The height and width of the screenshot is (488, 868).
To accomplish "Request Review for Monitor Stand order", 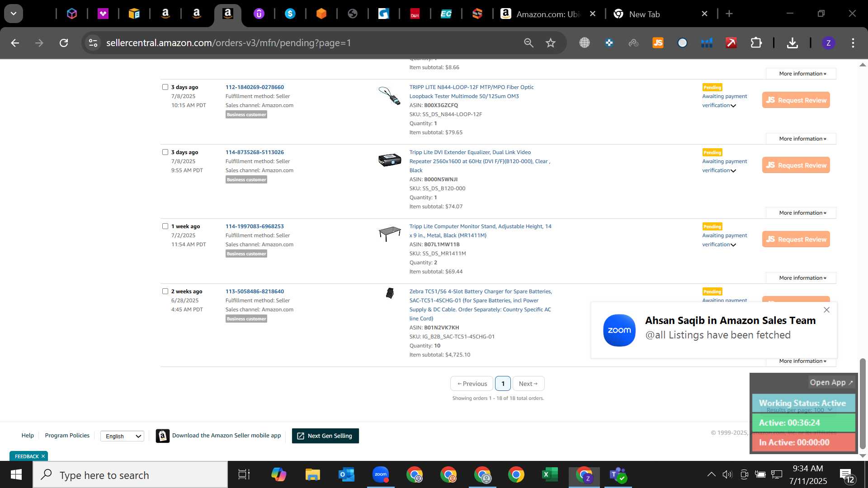I will (796, 239).
